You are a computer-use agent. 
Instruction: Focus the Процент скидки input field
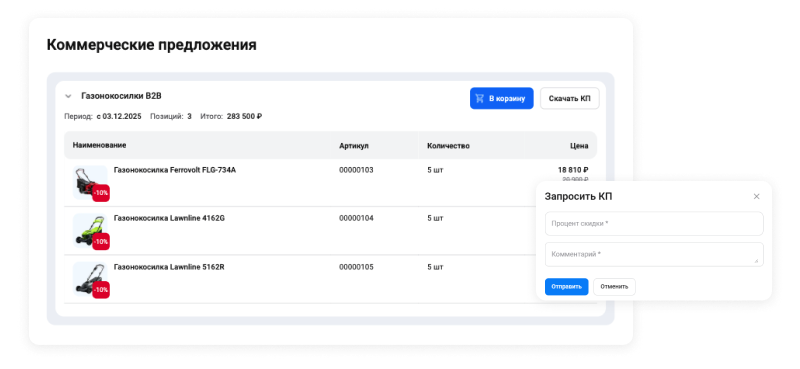654,224
